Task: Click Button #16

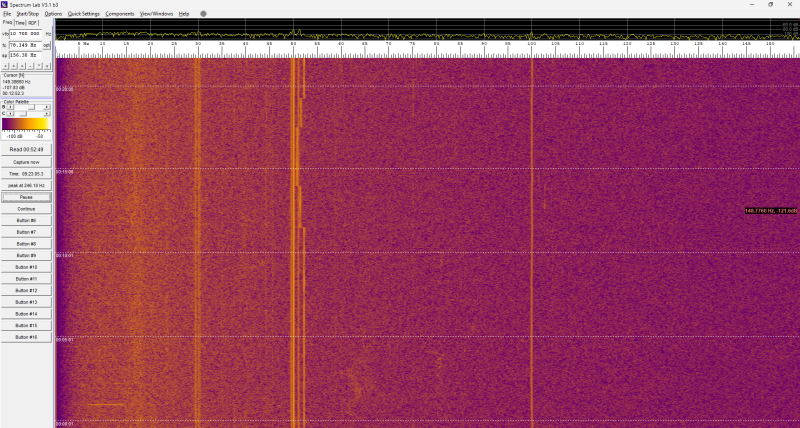Action: [x=26, y=337]
